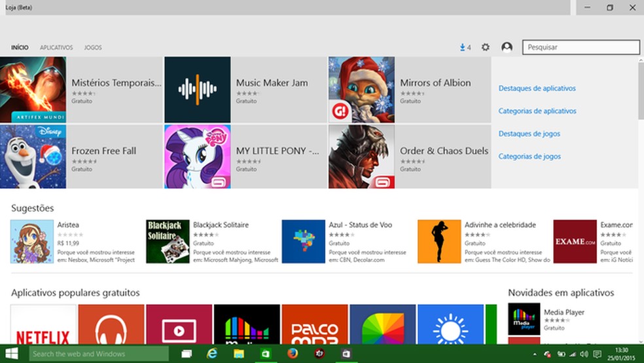644x363 pixels.
Task: Open Order & Chaos Duels tile image
Action: point(361,157)
